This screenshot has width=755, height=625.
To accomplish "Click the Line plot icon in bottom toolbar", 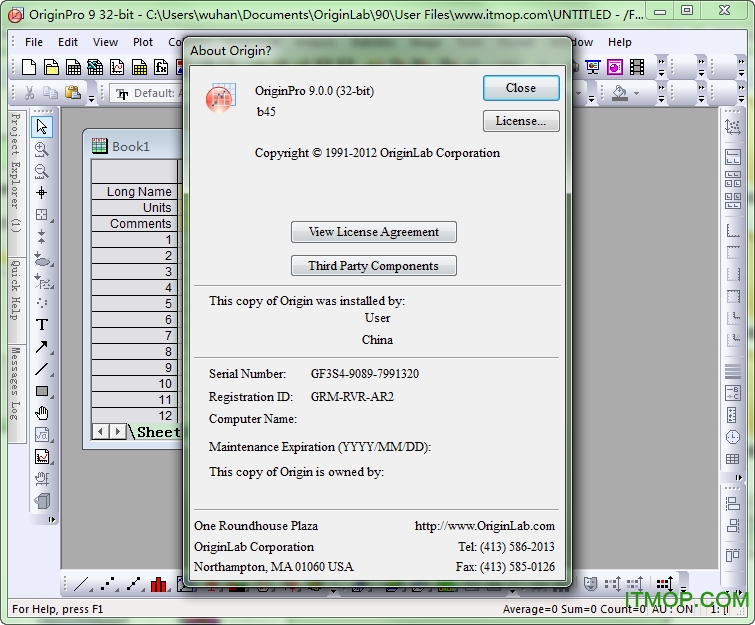I will tap(81, 584).
